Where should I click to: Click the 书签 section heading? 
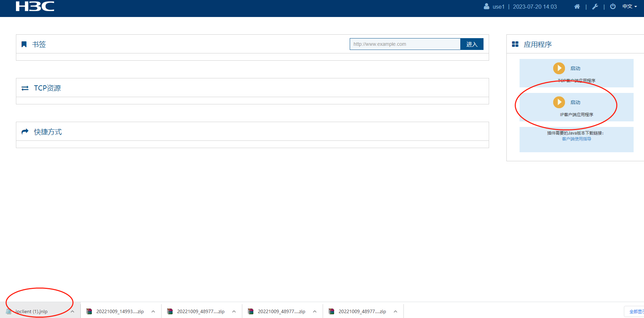[39, 44]
